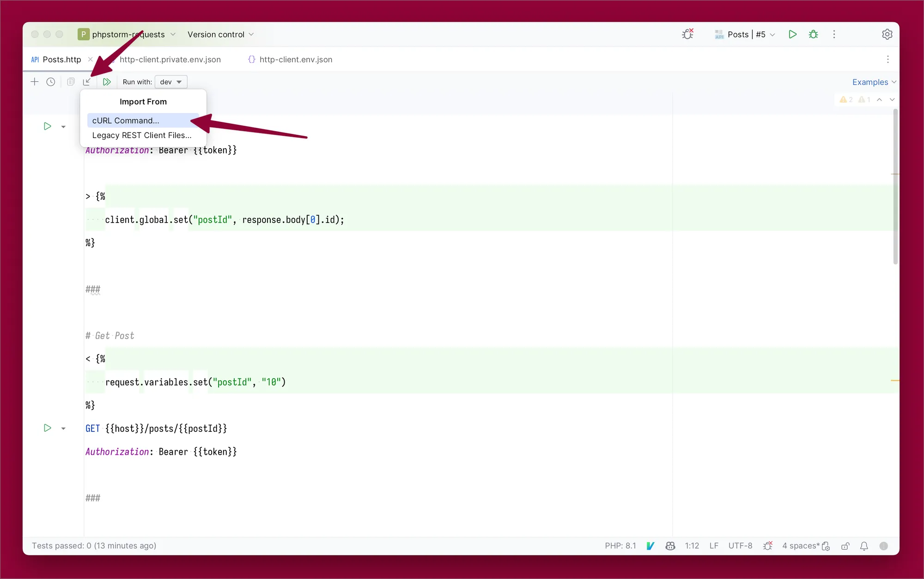Open phpstorm-requests project dropdown
This screenshot has height=579, width=924.
127,34
